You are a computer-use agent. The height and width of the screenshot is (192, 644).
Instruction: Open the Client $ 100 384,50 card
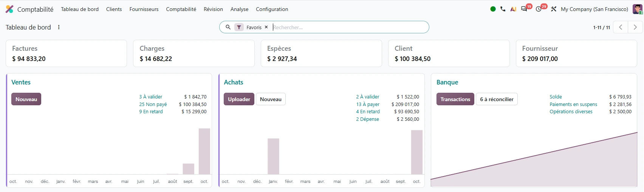pos(449,53)
